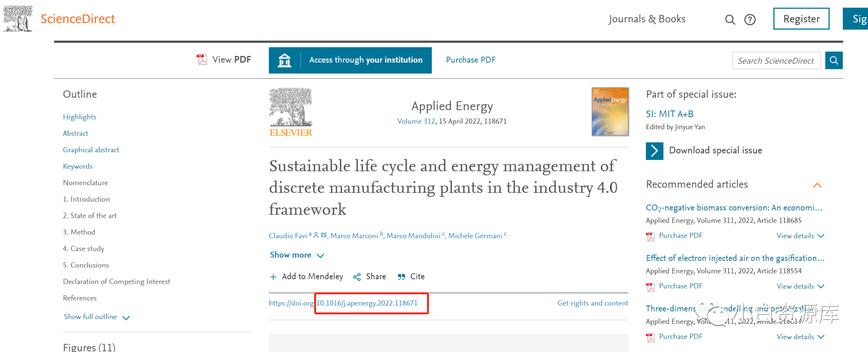This screenshot has height=352, width=868.
Task: Click the Register button
Action: pos(801,19)
